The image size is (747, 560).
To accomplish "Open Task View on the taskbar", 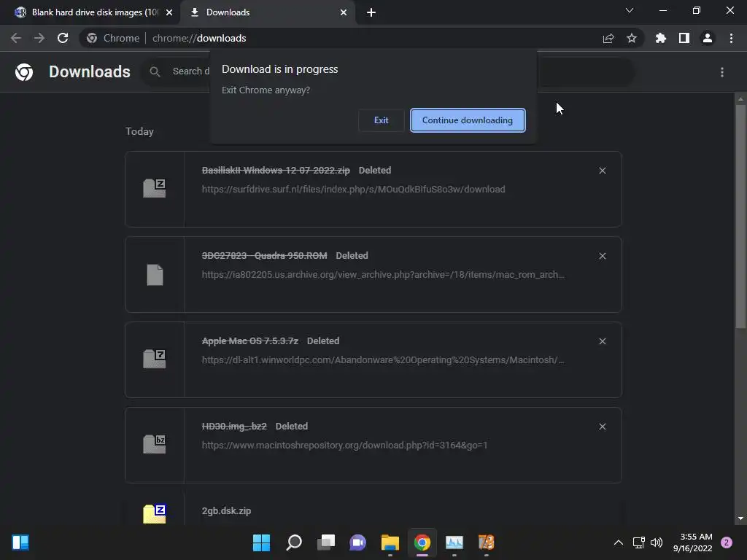I will [x=326, y=542].
